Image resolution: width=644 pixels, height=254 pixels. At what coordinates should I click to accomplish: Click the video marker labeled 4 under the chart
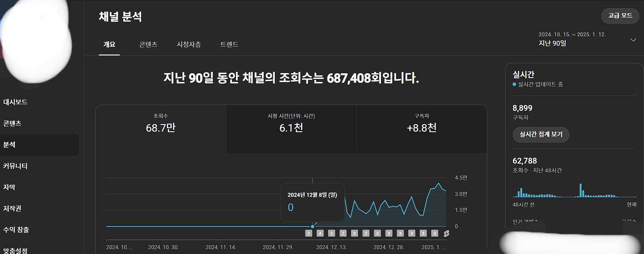tap(320, 233)
